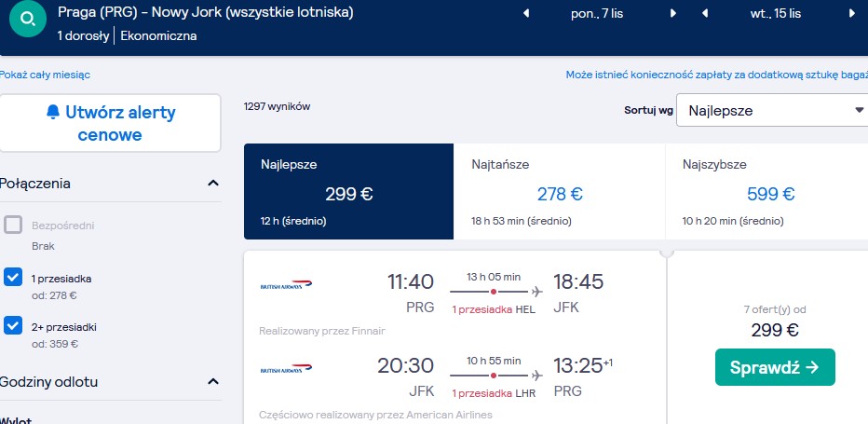Switch to the Najszybsze tab

pos(766,192)
